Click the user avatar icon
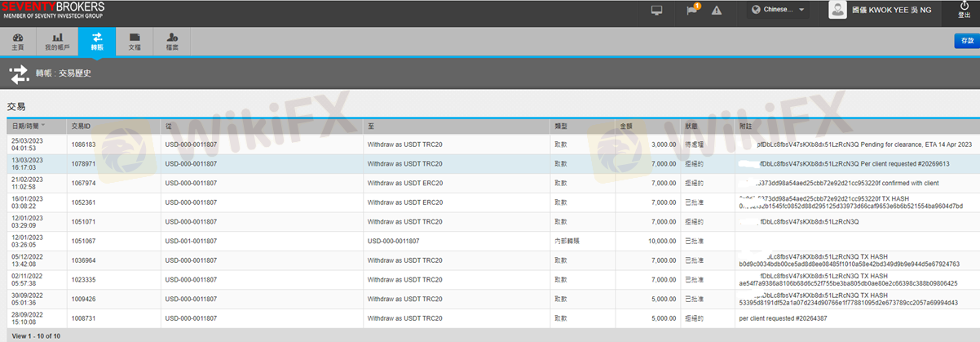The width and height of the screenshot is (980, 342). tap(837, 10)
